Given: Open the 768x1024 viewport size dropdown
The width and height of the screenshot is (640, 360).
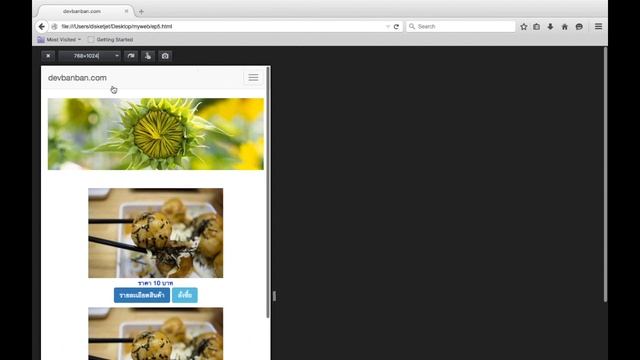Looking at the screenshot, I should 89,56.
